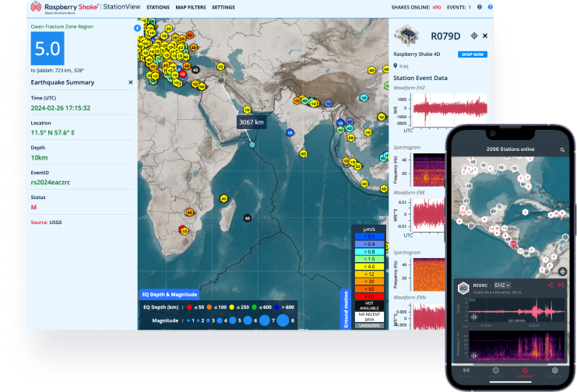Select the cyan 1D station in China

click(x=364, y=98)
